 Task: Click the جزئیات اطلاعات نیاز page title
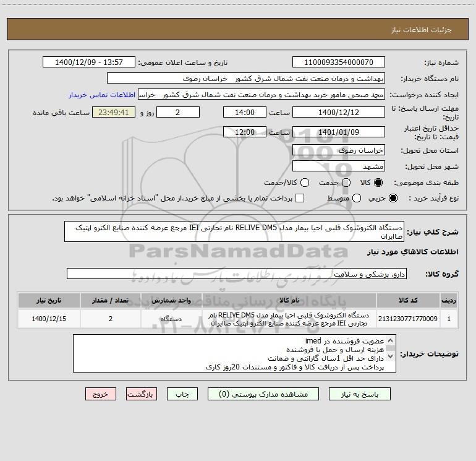(422, 30)
